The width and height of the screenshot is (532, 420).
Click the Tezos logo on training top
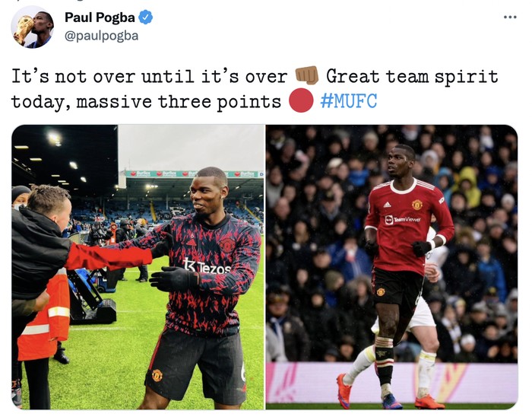207,267
